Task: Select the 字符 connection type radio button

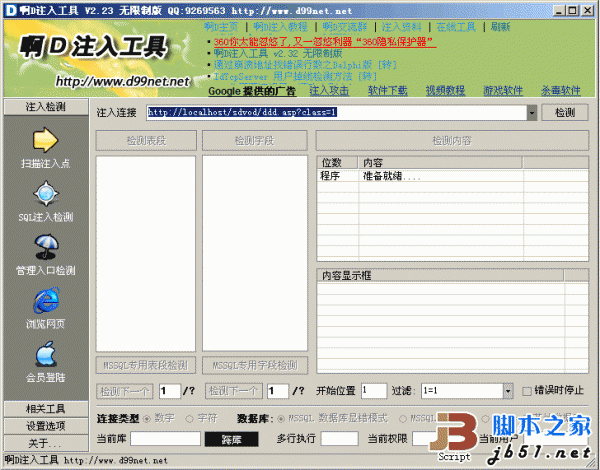Action: [x=189, y=419]
